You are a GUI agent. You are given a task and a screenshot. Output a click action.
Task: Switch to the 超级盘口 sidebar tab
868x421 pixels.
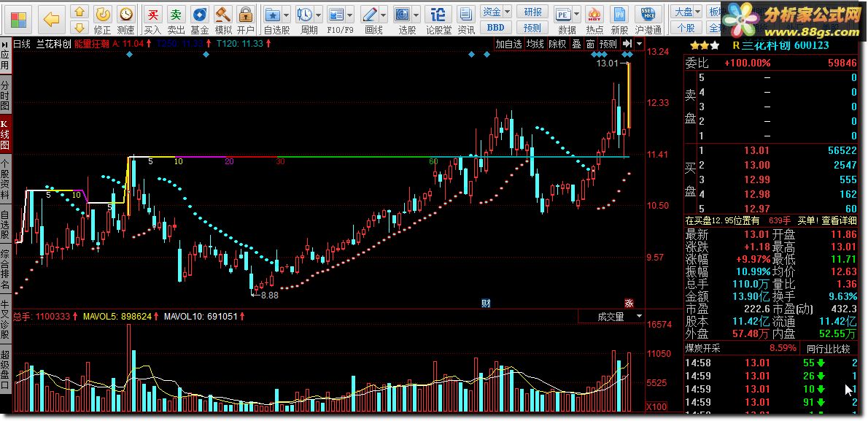(x=5, y=371)
